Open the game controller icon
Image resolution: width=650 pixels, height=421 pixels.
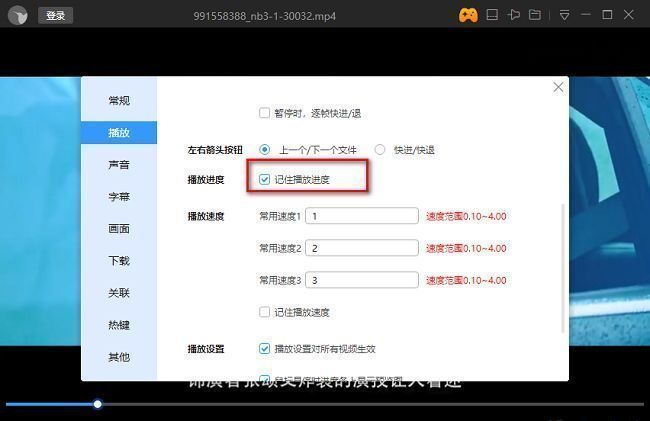coord(468,15)
